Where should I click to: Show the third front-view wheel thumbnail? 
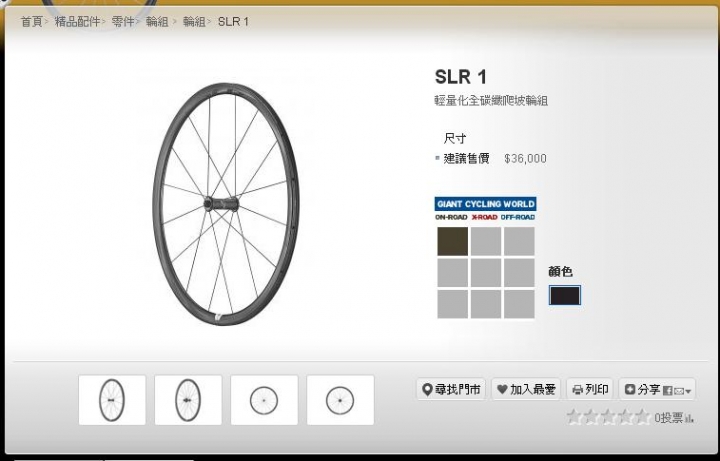(264, 400)
